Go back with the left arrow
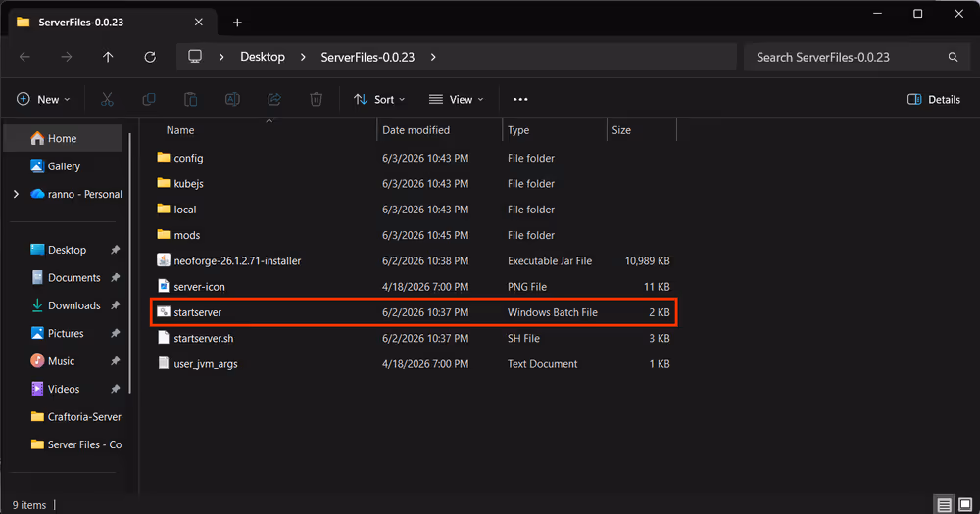The width and height of the screenshot is (980, 514). [25, 57]
